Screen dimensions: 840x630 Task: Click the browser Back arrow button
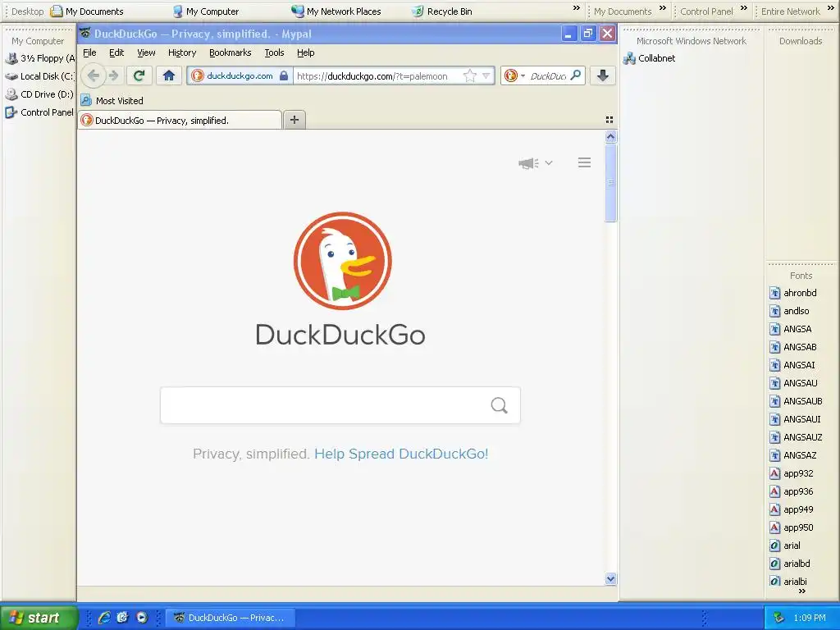94,75
